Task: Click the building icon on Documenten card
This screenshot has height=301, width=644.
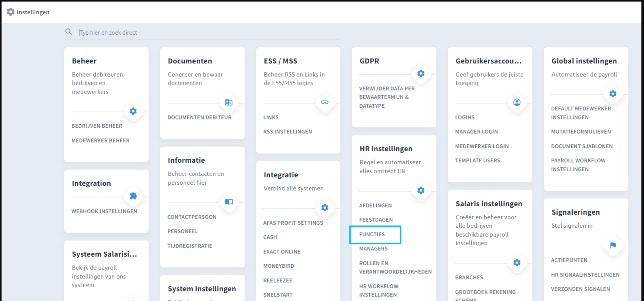Action: pyautogui.click(x=229, y=102)
